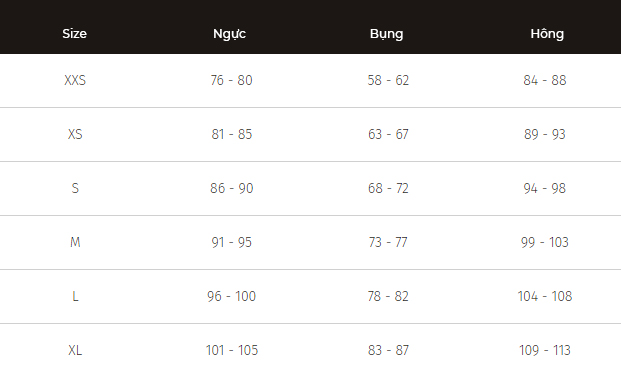Select the XL size cell
Viewport: 621px width, 377px height.
[x=75, y=350]
